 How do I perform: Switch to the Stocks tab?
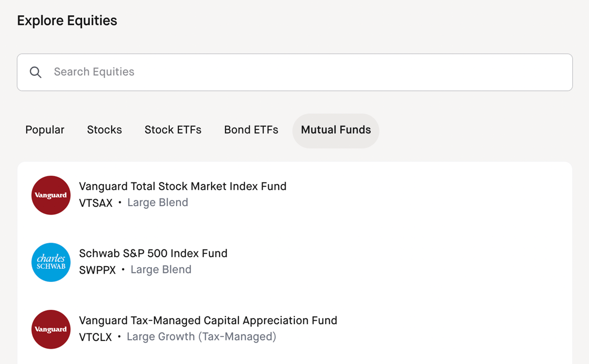[105, 130]
